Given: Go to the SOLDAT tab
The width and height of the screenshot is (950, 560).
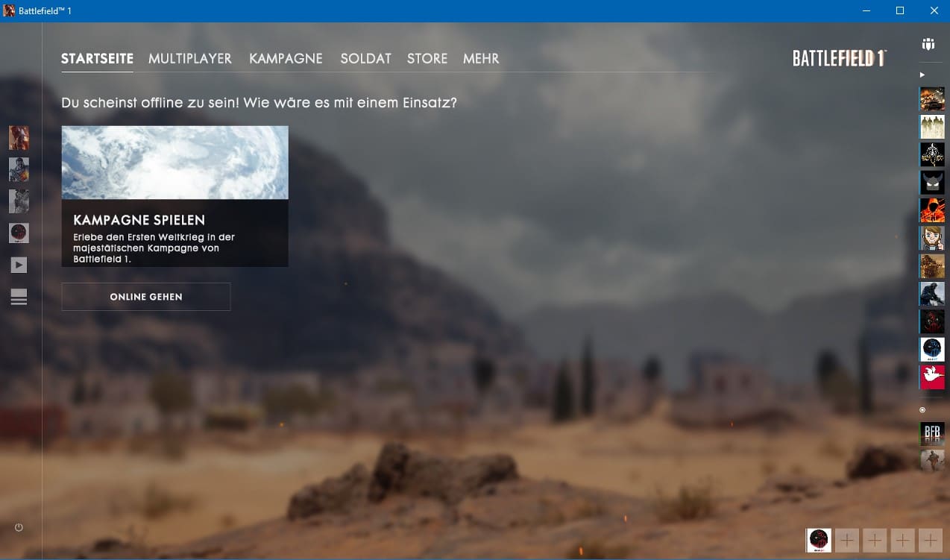Looking at the screenshot, I should pyautogui.click(x=365, y=59).
